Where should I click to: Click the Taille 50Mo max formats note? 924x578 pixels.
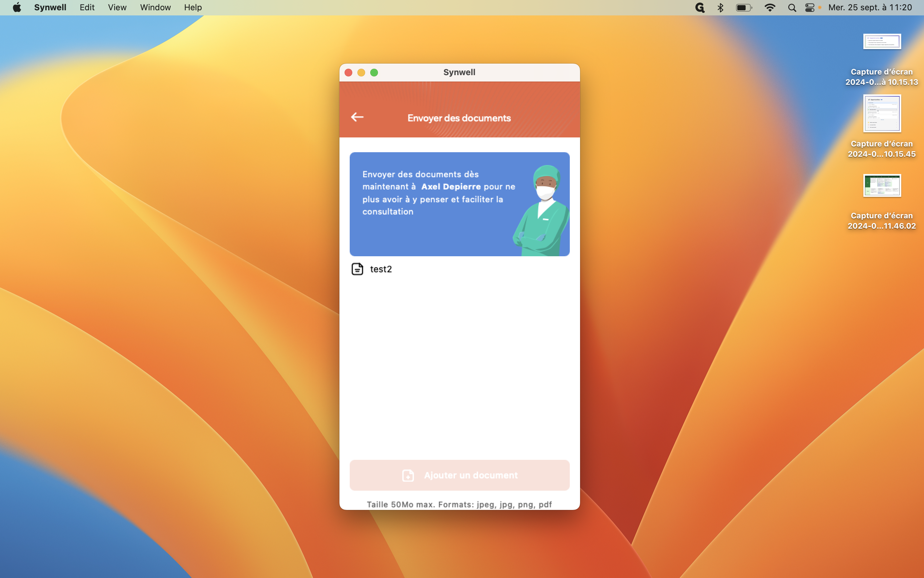(x=459, y=504)
